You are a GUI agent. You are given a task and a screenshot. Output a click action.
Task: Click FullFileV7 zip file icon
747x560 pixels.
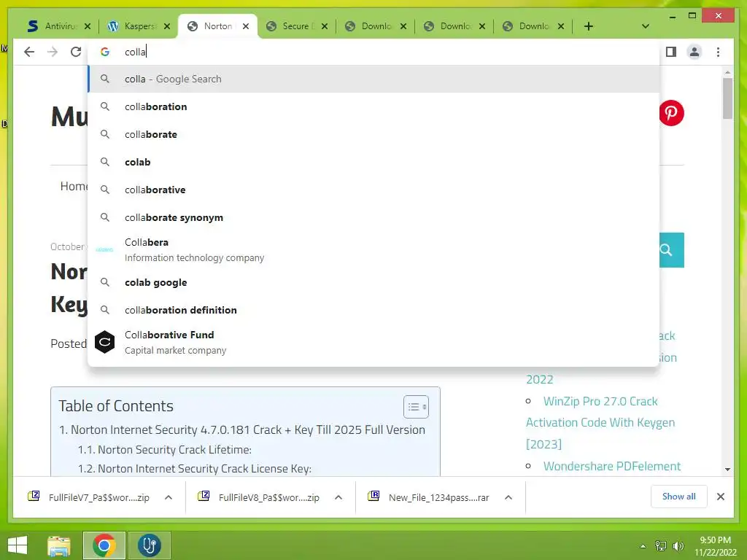(34, 496)
